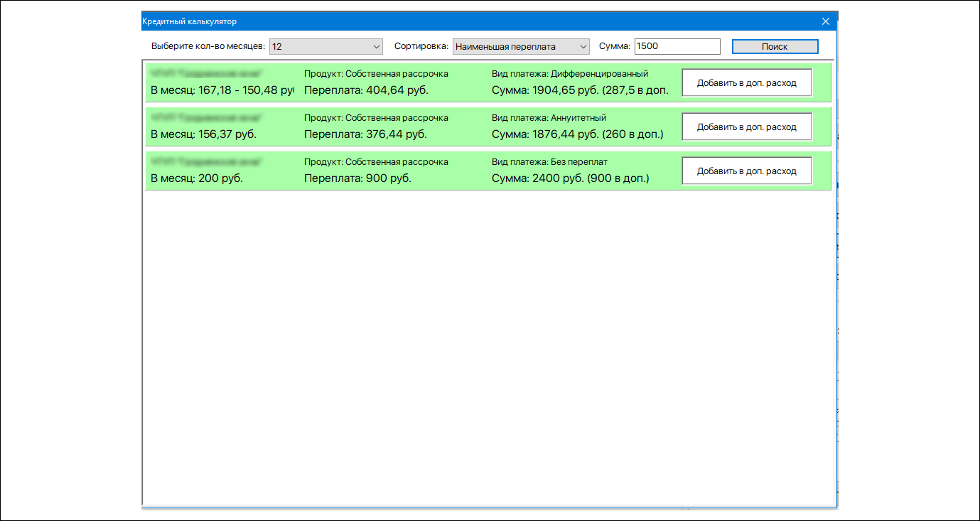Click 'Сумма: 1876,44 руб. (260 в доп.)' text
This screenshot has width=980, height=521.
(578, 134)
